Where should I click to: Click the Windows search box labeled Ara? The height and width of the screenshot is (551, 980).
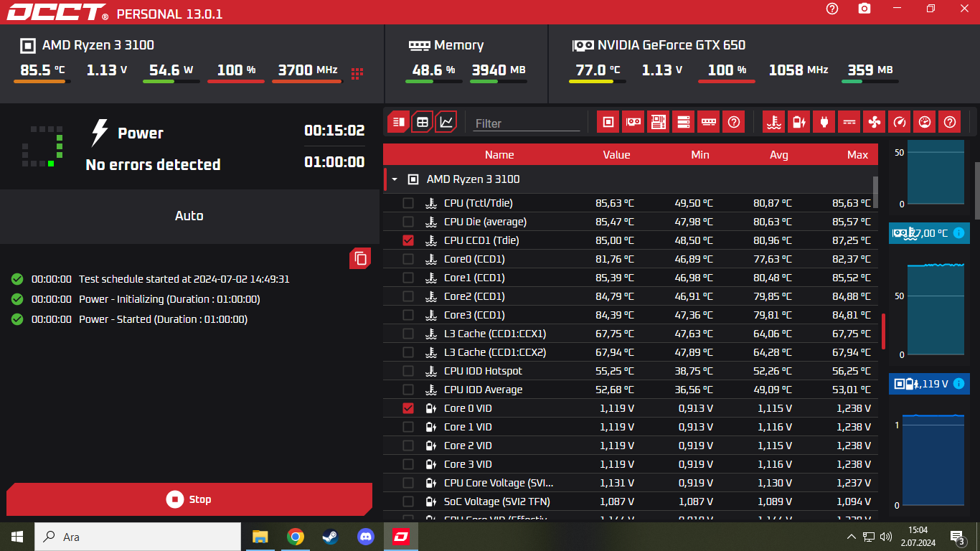138,537
